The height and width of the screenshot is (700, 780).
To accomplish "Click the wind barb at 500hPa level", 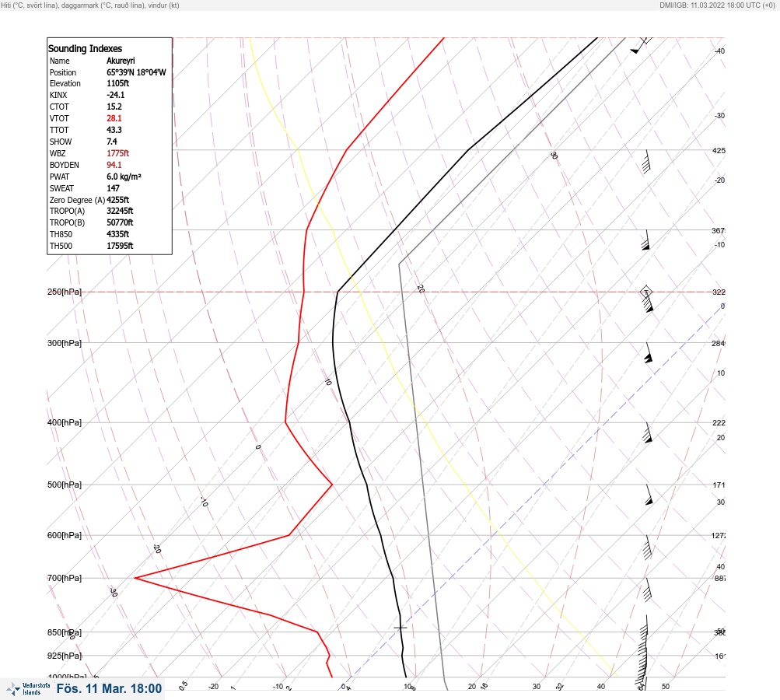I will [649, 495].
